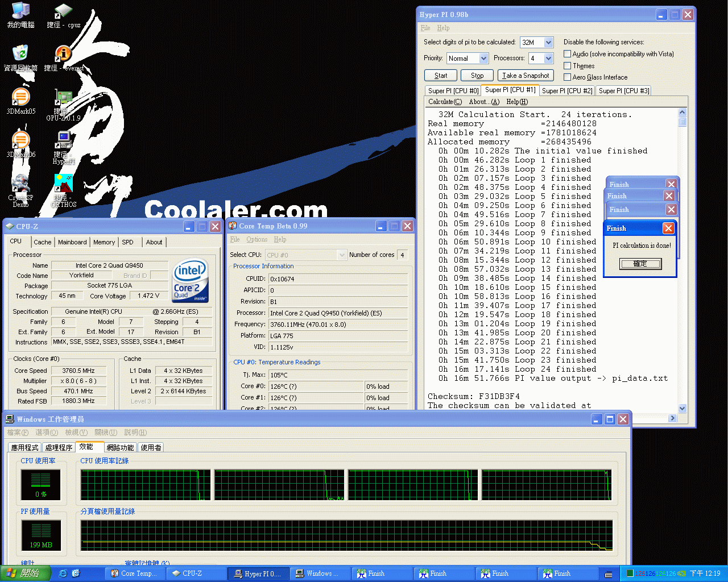
Task: Click the Super PI log scroll down arrow
Action: click(682, 408)
